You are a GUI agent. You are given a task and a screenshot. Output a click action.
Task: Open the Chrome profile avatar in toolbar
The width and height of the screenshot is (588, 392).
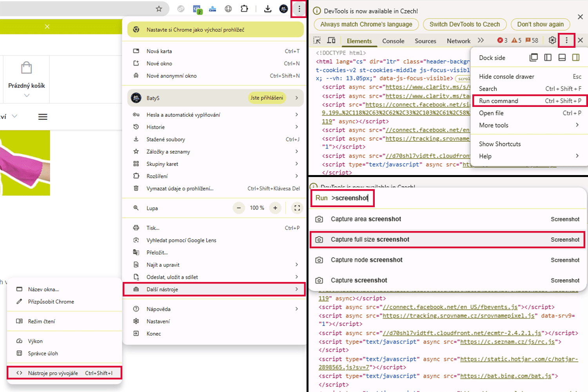(x=283, y=9)
